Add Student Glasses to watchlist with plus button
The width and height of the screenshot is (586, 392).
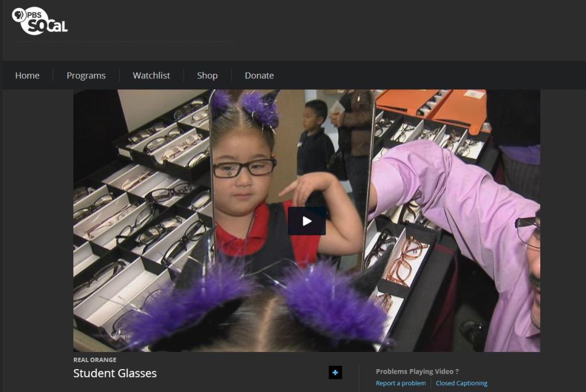tap(335, 373)
